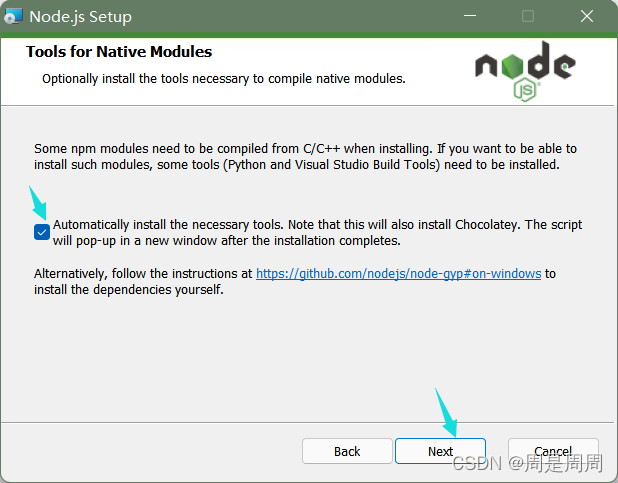This screenshot has width=618, height=483.
Task: Uncheck the automatically install necessary tools checkbox
Action: coord(41,232)
